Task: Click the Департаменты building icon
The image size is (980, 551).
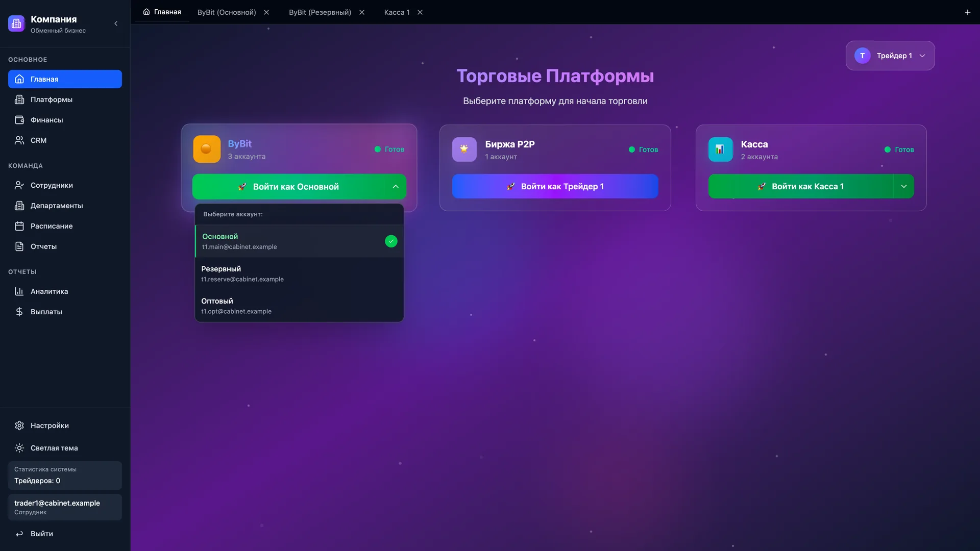Action: click(19, 206)
